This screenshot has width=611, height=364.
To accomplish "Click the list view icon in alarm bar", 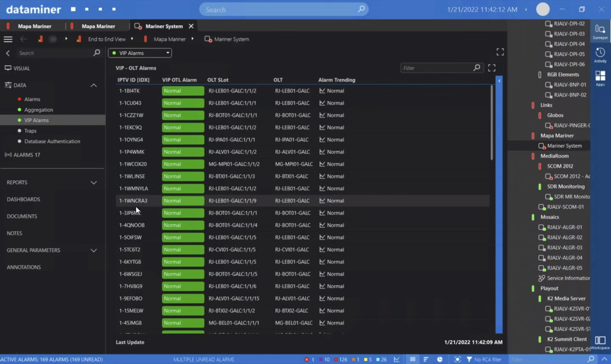I will tap(413, 359).
